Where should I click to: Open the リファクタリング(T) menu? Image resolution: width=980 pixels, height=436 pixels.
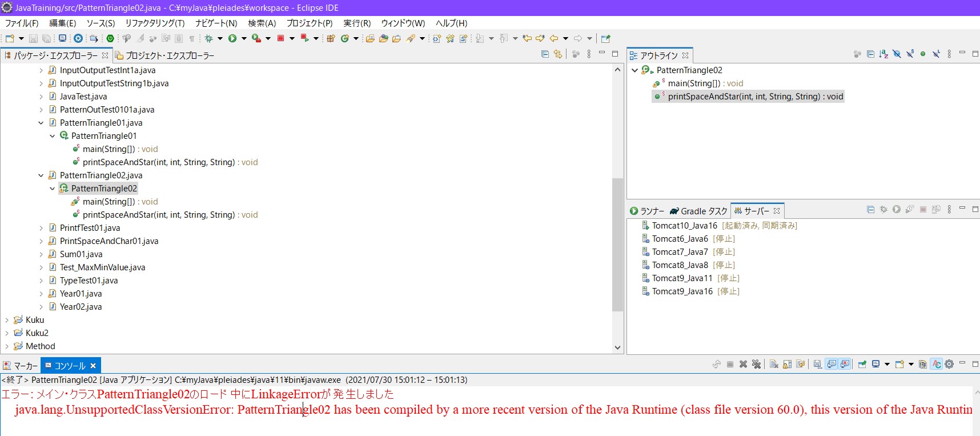click(155, 23)
